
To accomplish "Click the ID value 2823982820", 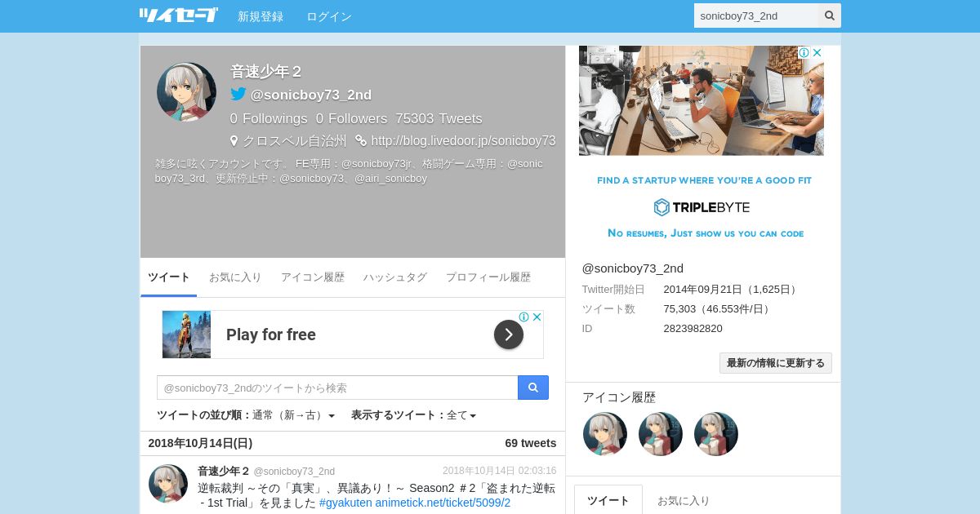I will [x=693, y=328].
